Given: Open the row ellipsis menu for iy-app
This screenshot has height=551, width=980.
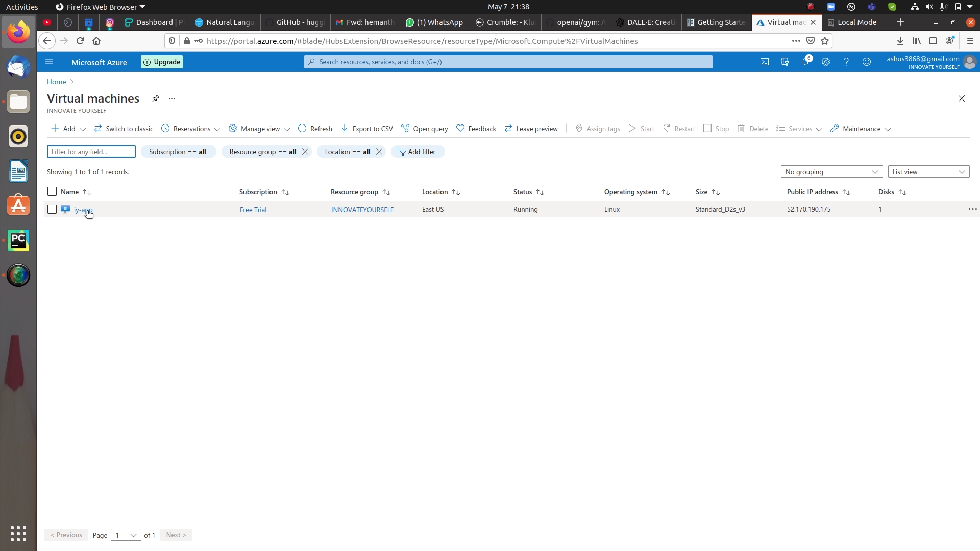Looking at the screenshot, I should pyautogui.click(x=972, y=209).
